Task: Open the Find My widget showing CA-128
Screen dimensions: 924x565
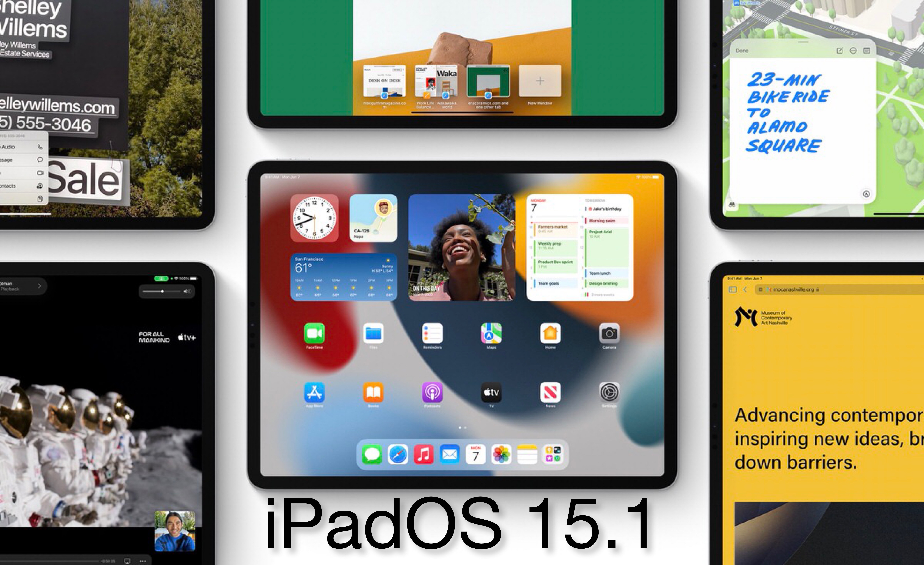Action: [x=373, y=218]
